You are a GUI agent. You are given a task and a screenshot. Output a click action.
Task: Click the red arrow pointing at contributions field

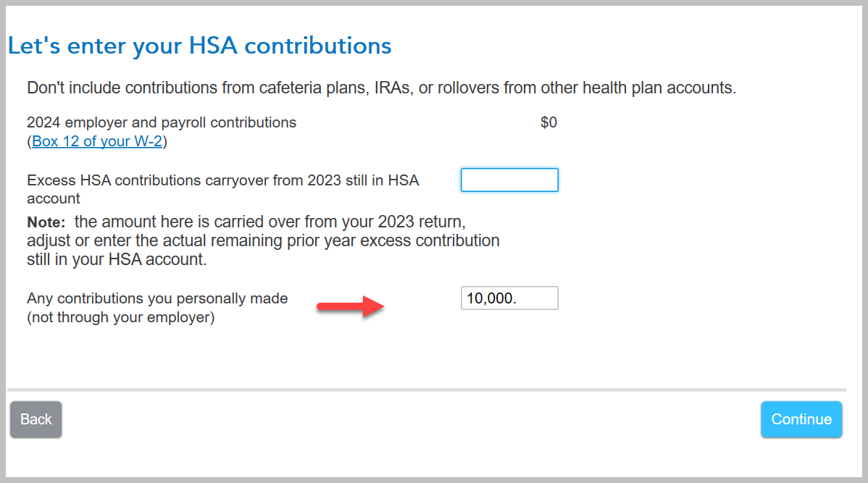[x=350, y=307]
